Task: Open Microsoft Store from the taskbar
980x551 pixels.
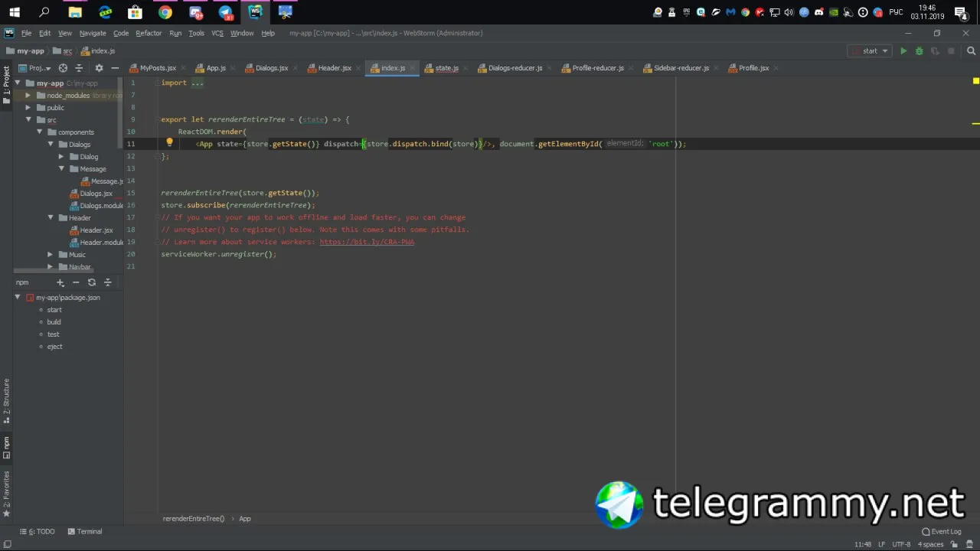Action: (135, 12)
